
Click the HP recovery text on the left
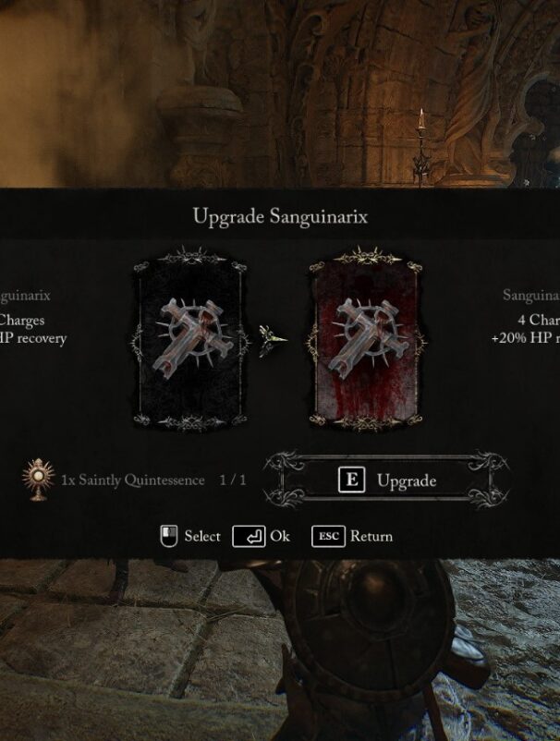[33, 338]
